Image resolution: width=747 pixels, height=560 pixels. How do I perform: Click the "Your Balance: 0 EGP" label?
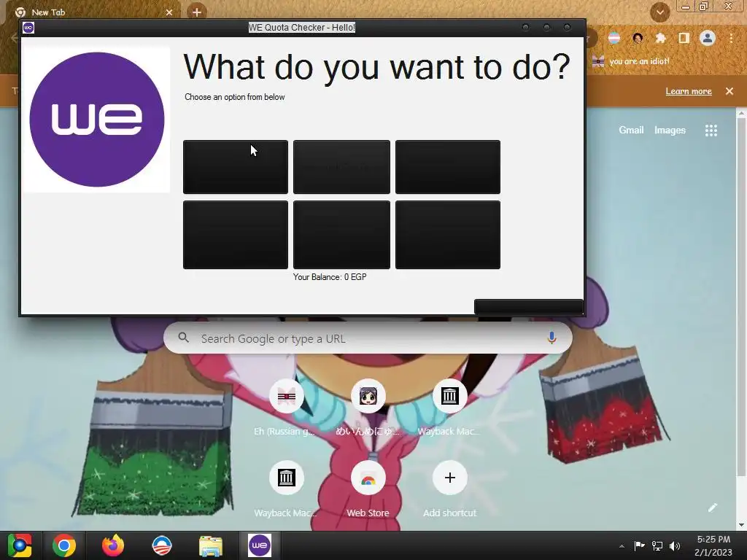(330, 276)
